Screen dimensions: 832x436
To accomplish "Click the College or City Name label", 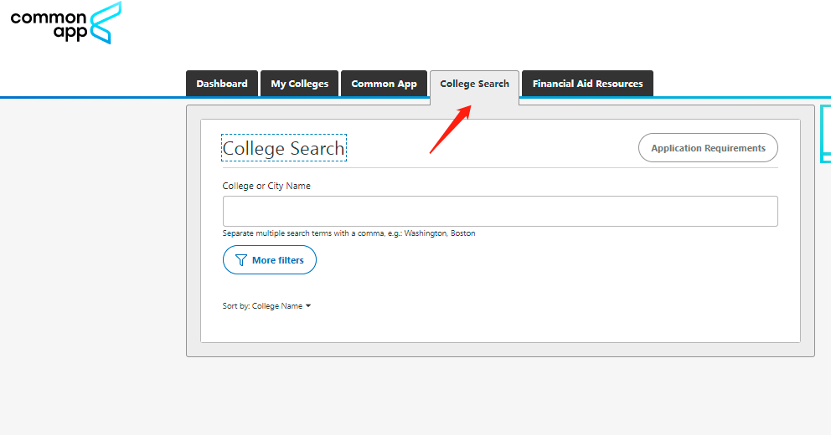I will pos(266,186).
